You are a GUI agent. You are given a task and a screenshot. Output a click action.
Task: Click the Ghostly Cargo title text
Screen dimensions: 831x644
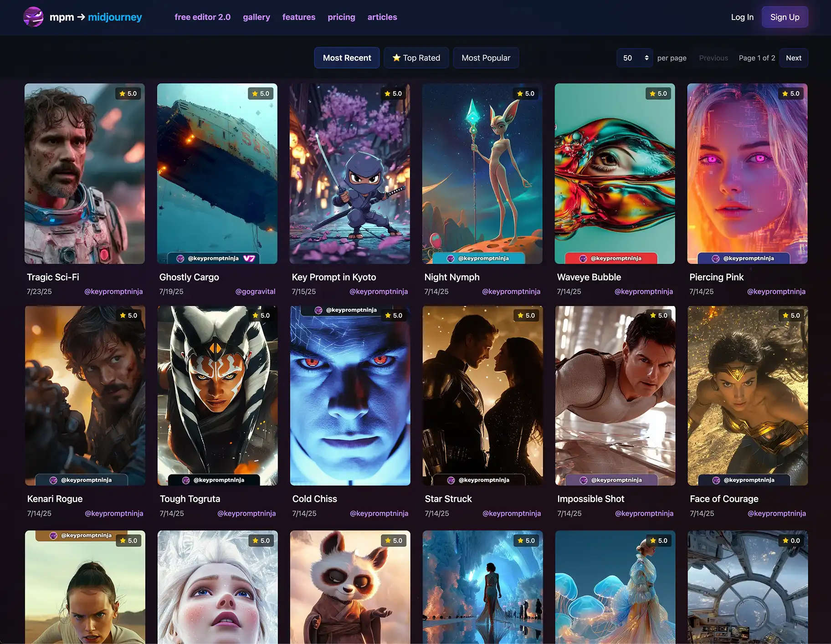[x=189, y=277]
